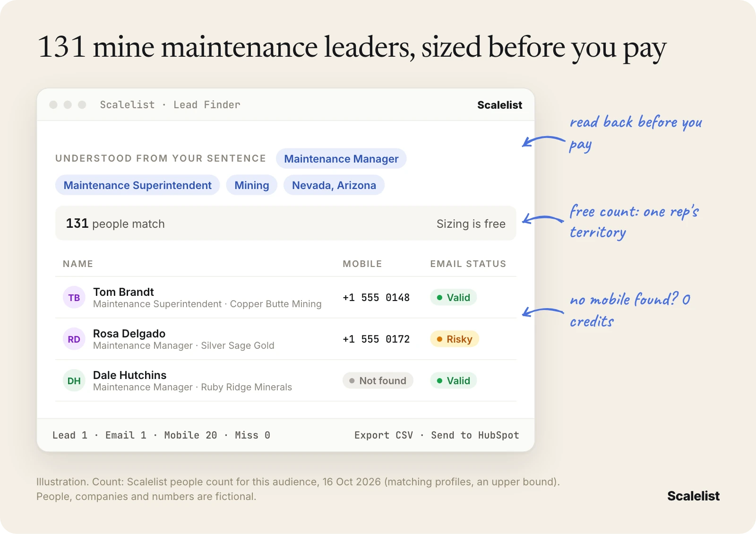The height and width of the screenshot is (534, 756).
Task: Select the Nevada, Arizona location chip
Action: tap(334, 185)
